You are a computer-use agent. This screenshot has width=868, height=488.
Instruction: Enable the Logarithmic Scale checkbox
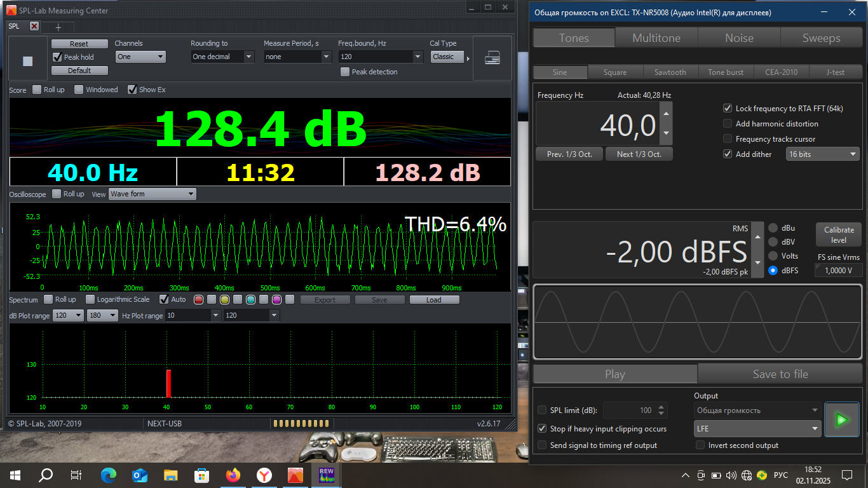[x=90, y=299]
